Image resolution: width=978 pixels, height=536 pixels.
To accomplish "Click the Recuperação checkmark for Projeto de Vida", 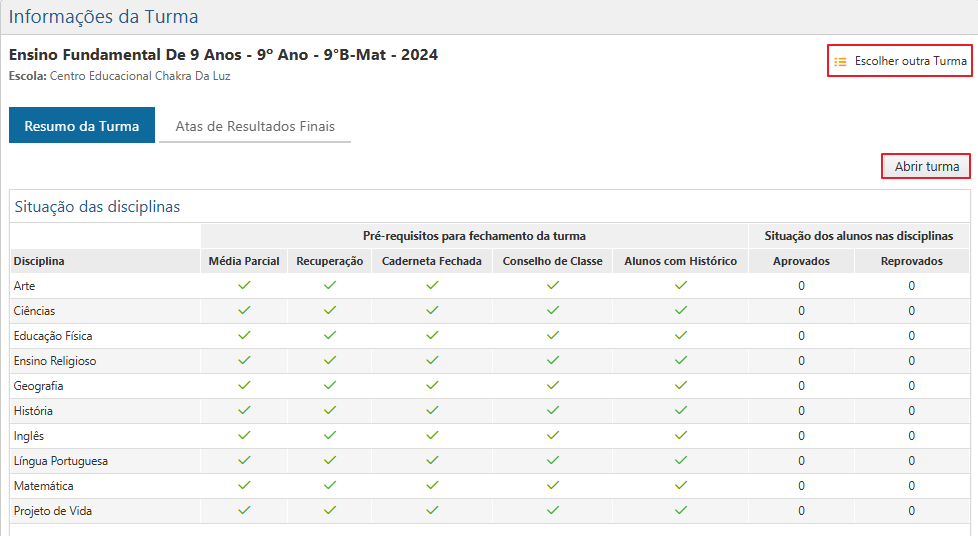I will click(x=330, y=510).
